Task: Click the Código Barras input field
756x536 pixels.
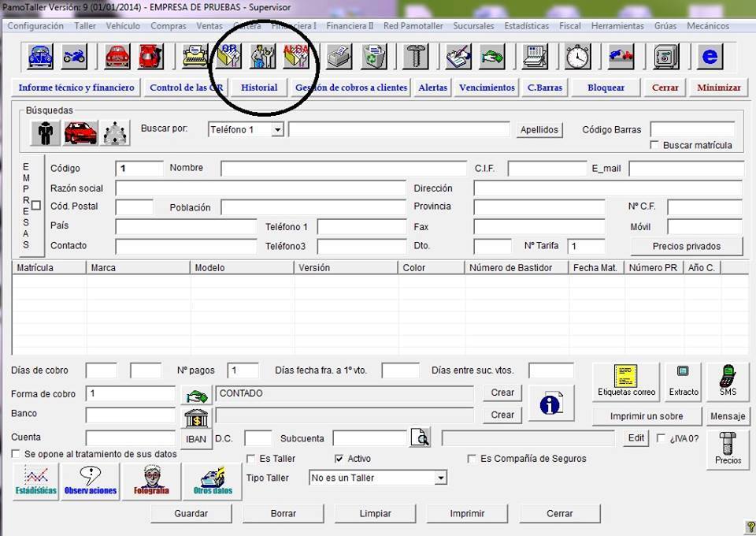Action: [692, 130]
